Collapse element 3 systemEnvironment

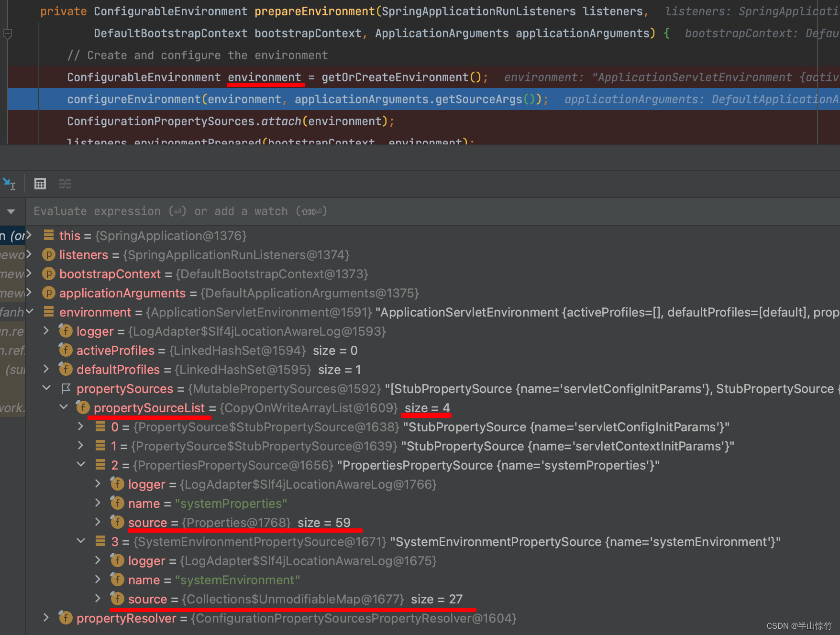click(81, 541)
